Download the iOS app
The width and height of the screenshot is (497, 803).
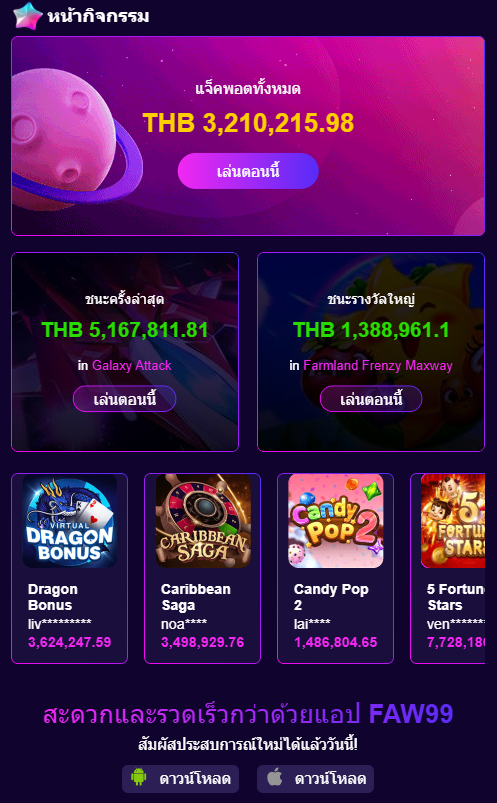315,778
